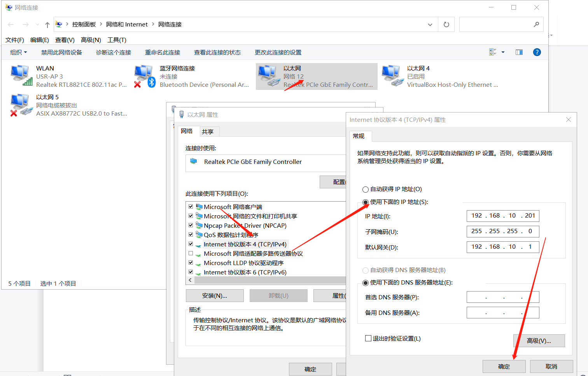588x376 pixels.
Task: Open the 查看(V) menu
Action: (65, 40)
